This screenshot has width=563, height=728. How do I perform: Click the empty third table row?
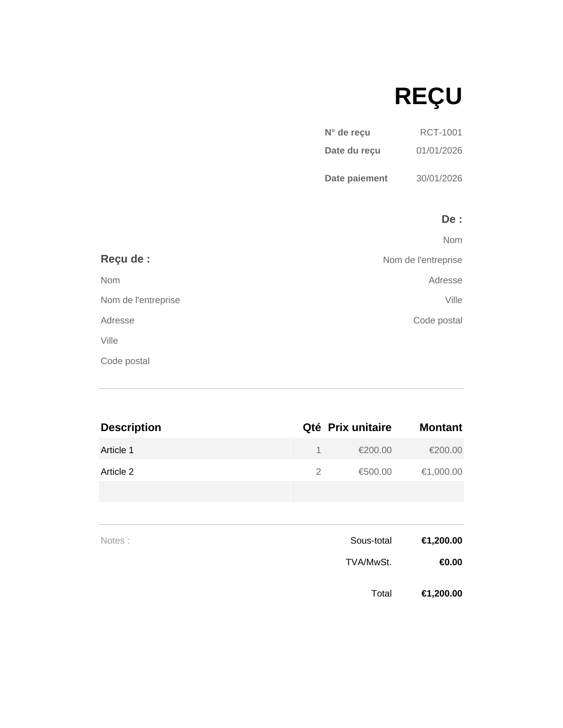281,492
